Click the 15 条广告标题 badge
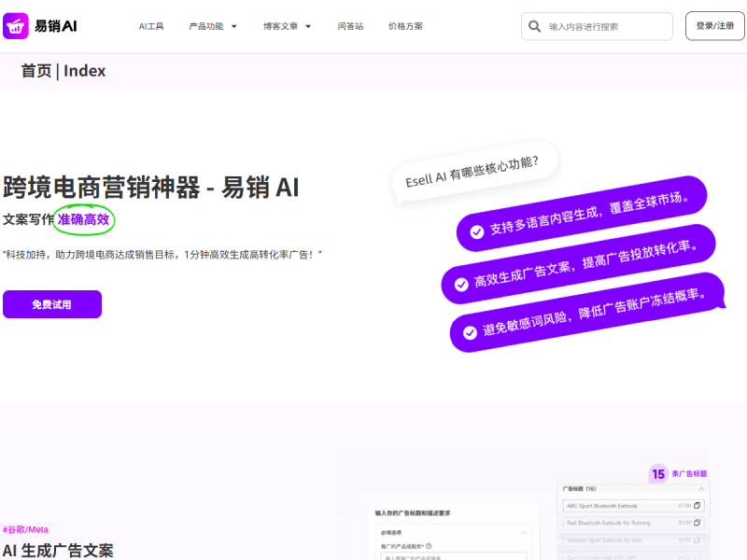The width and height of the screenshot is (747, 560). point(678,474)
